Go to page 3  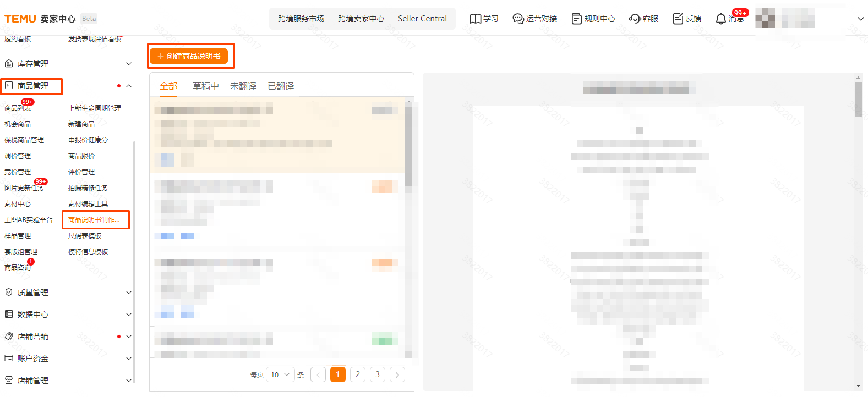(378, 374)
